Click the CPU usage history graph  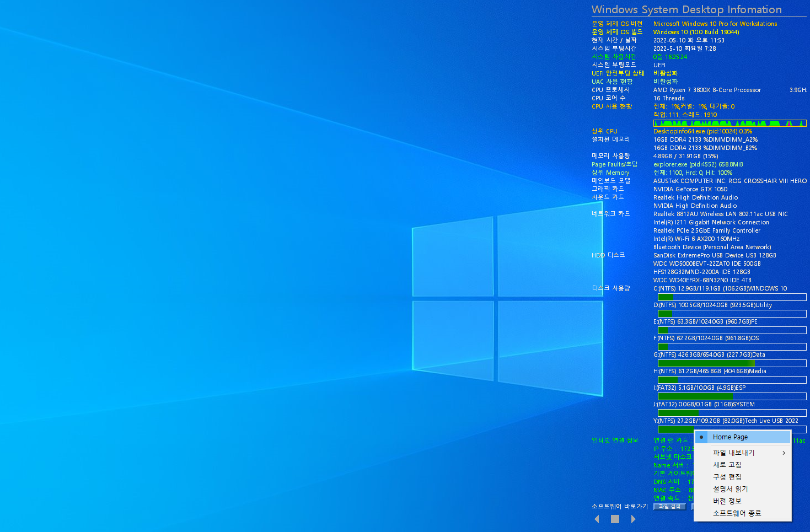tap(730, 123)
